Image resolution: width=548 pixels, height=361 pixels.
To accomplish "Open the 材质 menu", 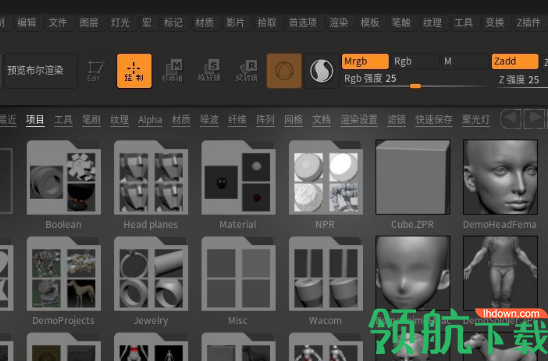I will click(204, 23).
